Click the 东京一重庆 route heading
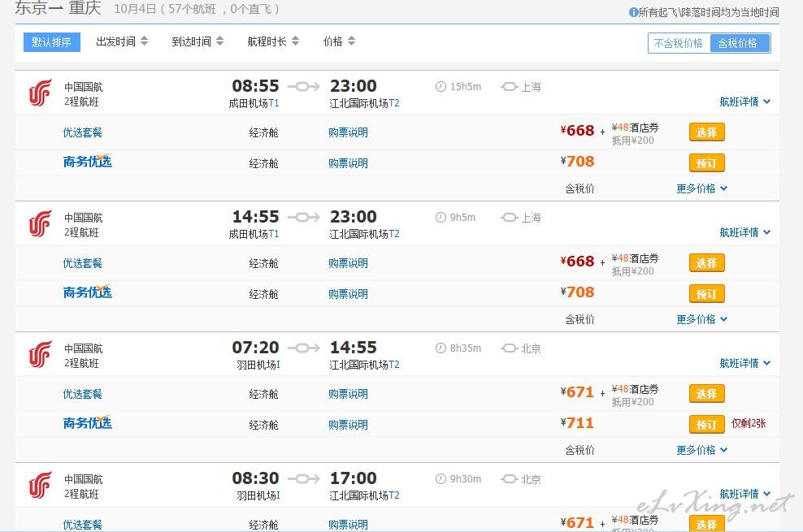Viewport: 803px width, 532px height. pos(59,7)
